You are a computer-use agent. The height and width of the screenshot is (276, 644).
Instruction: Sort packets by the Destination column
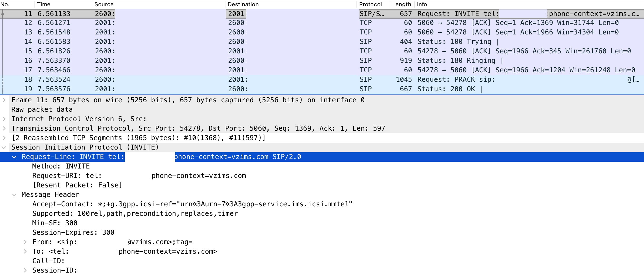[x=291, y=4]
